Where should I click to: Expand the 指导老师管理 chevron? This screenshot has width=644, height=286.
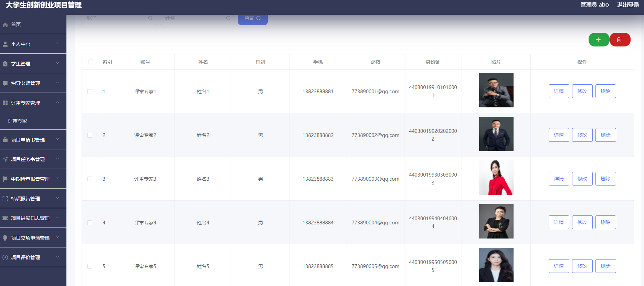[x=57, y=83]
